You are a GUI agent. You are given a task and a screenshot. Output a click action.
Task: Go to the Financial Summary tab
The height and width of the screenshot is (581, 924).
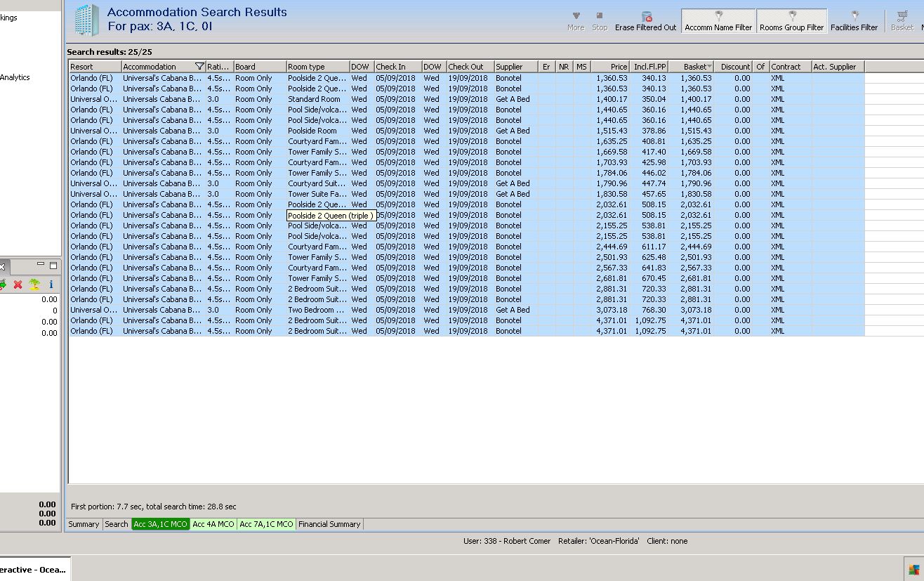(329, 524)
